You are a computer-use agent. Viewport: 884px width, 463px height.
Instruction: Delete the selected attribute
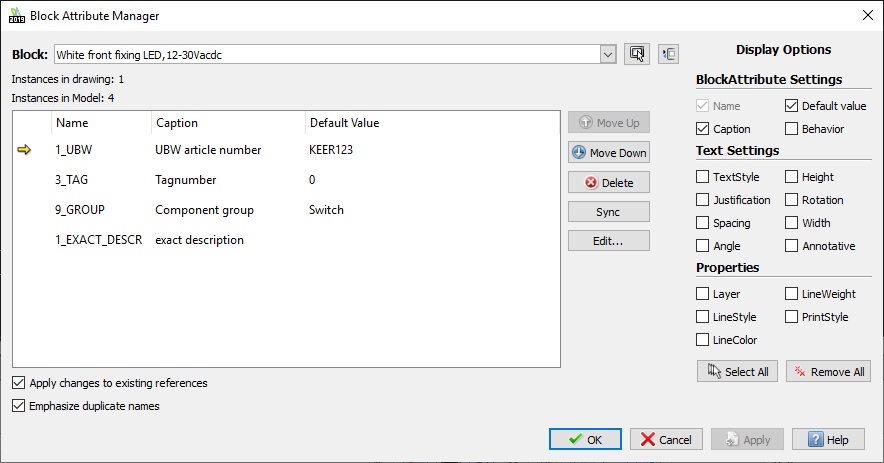pos(608,182)
